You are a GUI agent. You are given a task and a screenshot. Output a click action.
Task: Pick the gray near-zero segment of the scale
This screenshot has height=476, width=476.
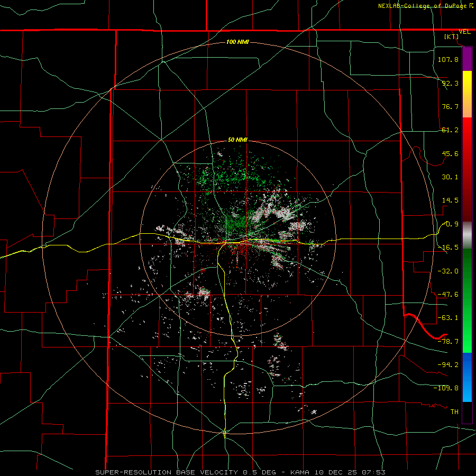point(467,235)
